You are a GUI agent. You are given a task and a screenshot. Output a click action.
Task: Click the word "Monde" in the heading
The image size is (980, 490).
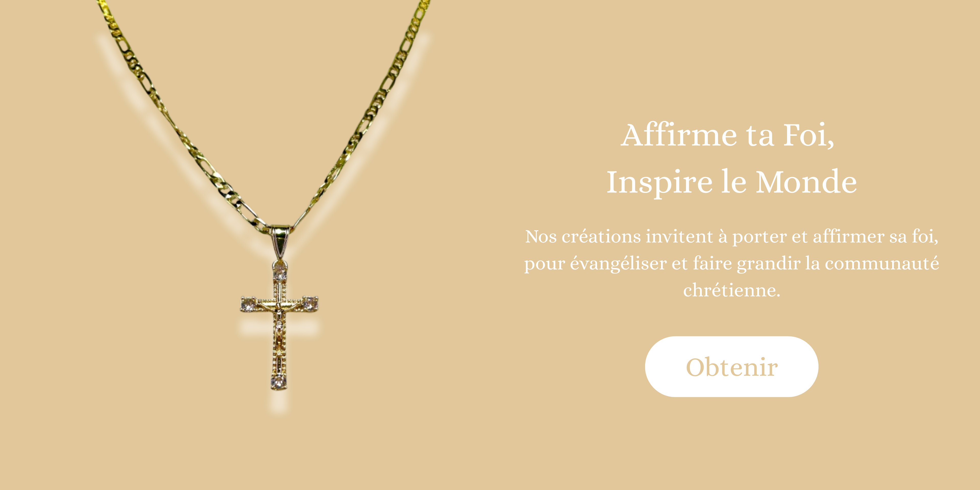click(806, 182)
